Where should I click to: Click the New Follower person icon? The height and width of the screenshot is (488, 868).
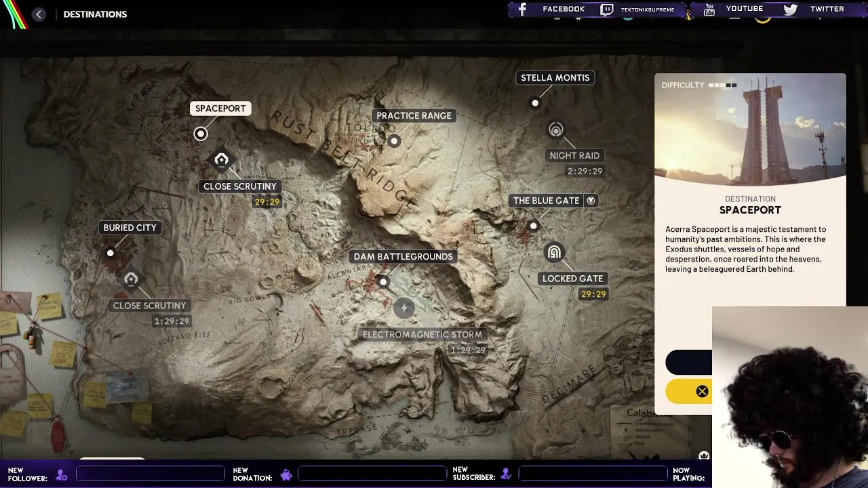[62, 474]
